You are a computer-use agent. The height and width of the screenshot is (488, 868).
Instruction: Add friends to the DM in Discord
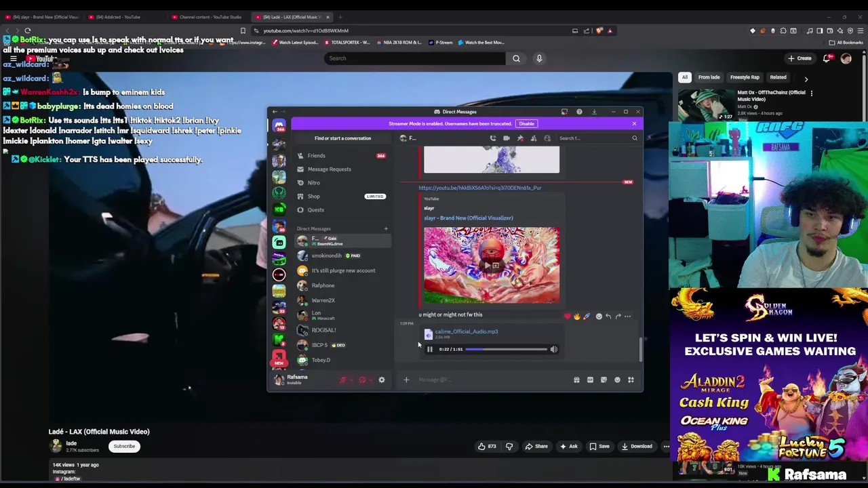tap(534, 138)
